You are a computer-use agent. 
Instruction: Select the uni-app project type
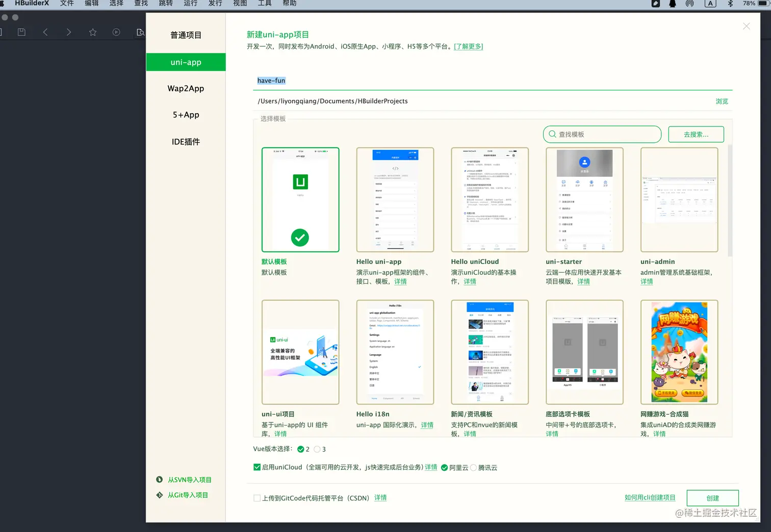186,62
